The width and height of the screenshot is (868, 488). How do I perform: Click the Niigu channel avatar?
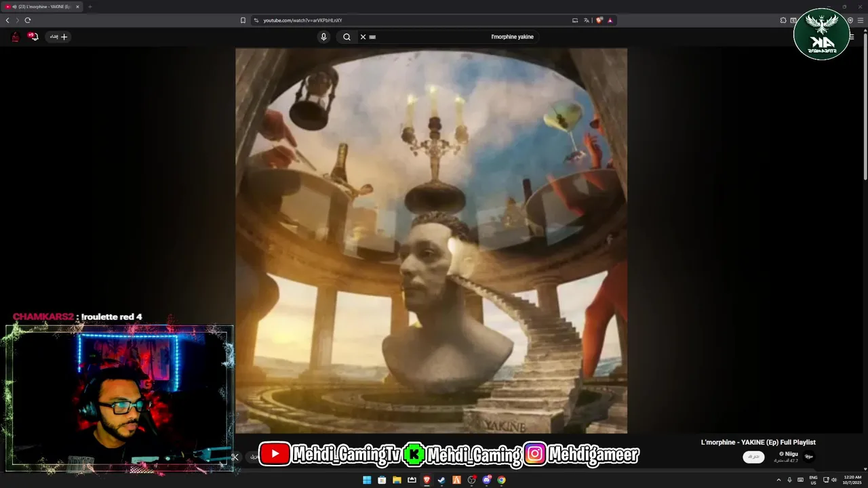tap(809, 457)
